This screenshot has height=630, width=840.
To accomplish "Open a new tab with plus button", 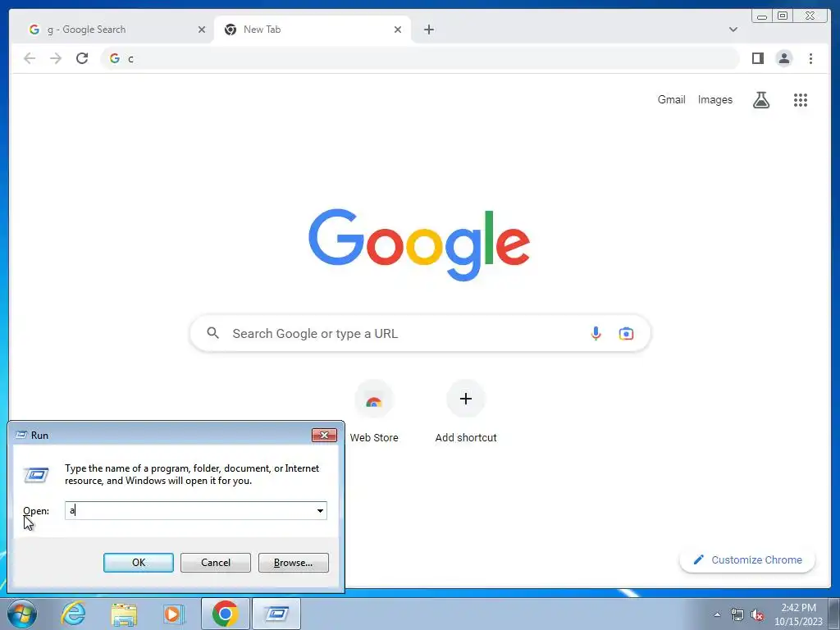I will [428, 30].
